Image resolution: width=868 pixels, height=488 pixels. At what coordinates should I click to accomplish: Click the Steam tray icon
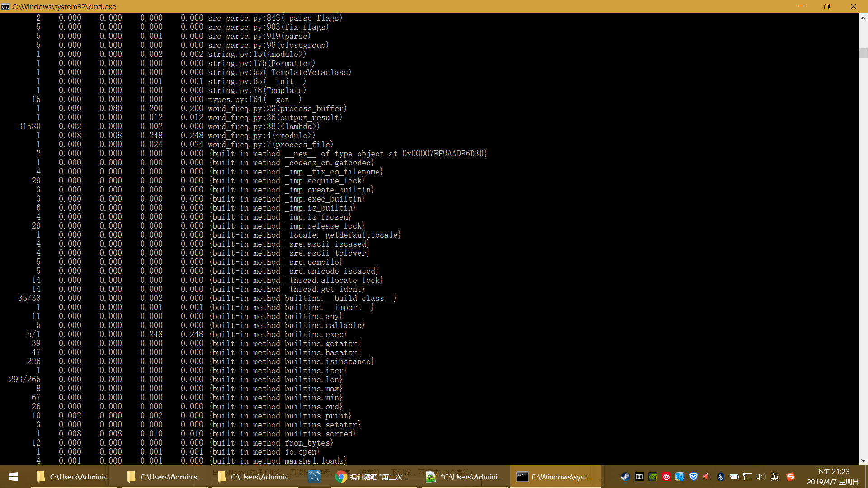[x=625, y=477]
